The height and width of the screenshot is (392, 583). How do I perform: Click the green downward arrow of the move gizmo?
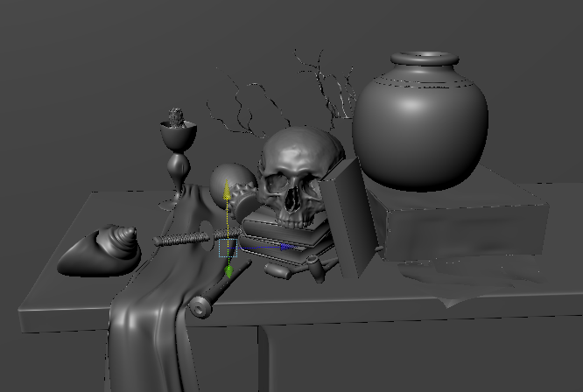pyautogui.click(x=228, y=272)
